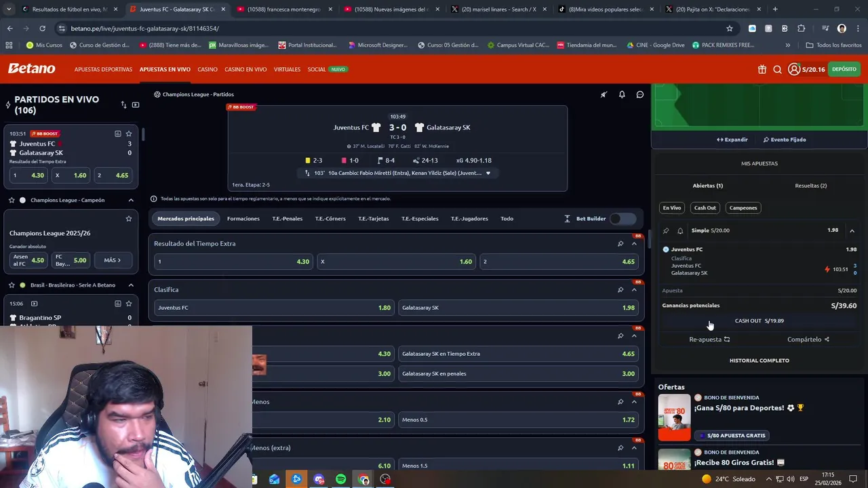Screen dimensions: 868x488
Task: Pin the Resultado del Tiempo Extra market
Action: click(x=620, y=243)
